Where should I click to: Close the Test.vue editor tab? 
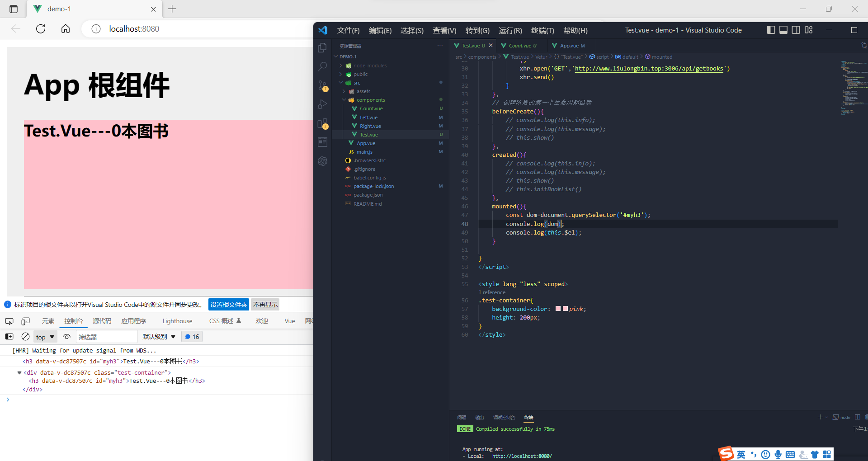(x=491, y=46)
